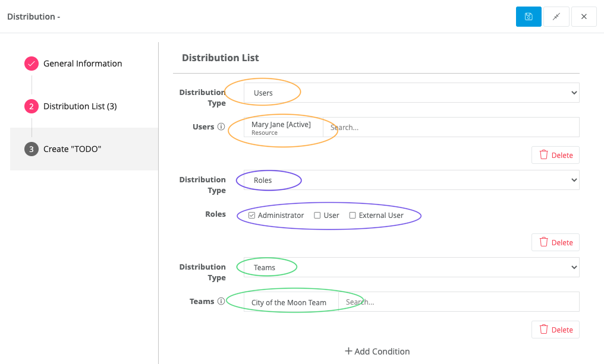Enable the User role checkbox
Viewport: 604px width, 364px height.
point(316,215)
